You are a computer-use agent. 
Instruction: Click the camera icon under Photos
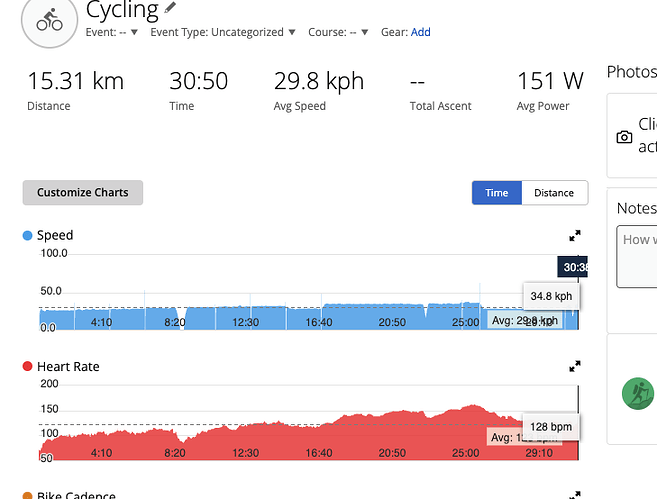pyautogui.click(x=625, y=137)
